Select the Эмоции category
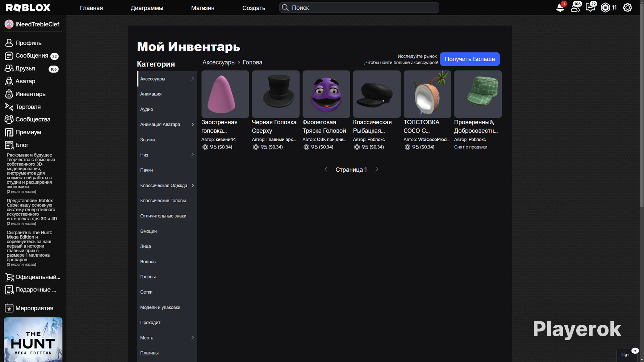644x362 pixels. [167, 231]
